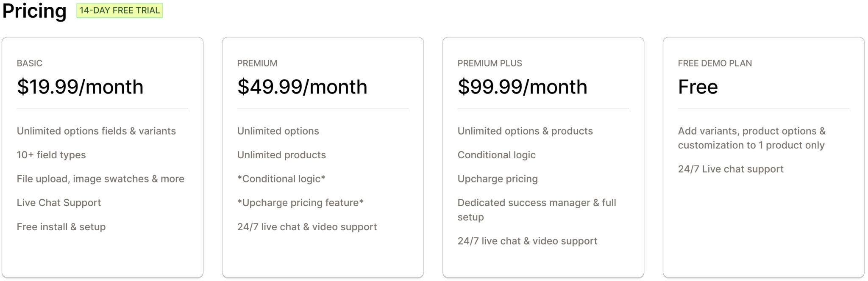
Task: Click the BASIC plan label
Action: pyautogui.click(x=30, y=63)
